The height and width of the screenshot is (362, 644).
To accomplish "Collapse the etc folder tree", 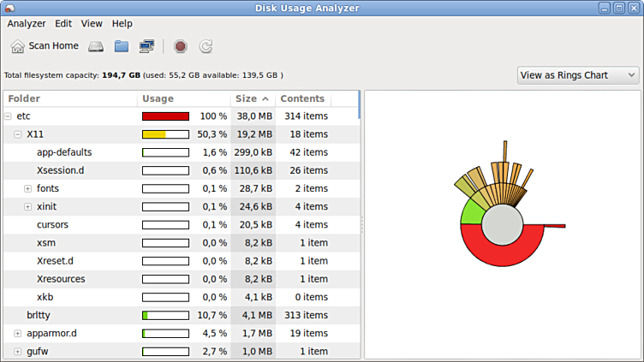I will coord(8,116).
